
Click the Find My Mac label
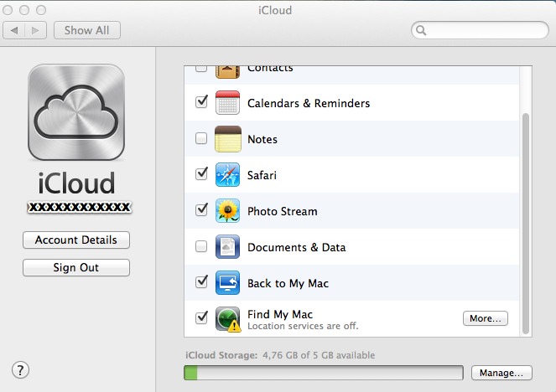[280, 314]
